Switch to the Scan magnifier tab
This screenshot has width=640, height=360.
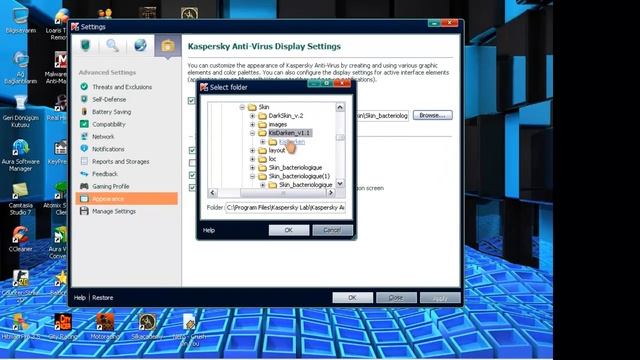pos(112,45)
